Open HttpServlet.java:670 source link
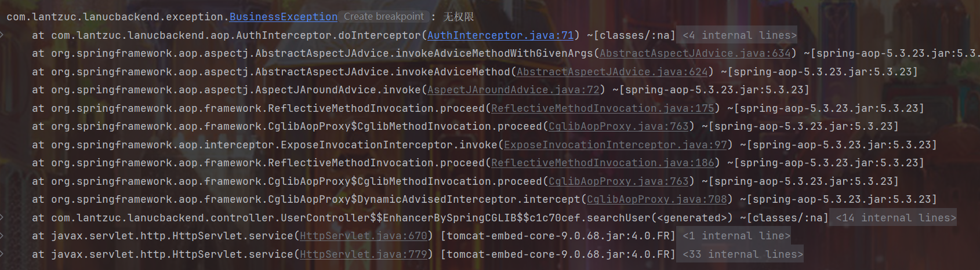 pos(364,236)
